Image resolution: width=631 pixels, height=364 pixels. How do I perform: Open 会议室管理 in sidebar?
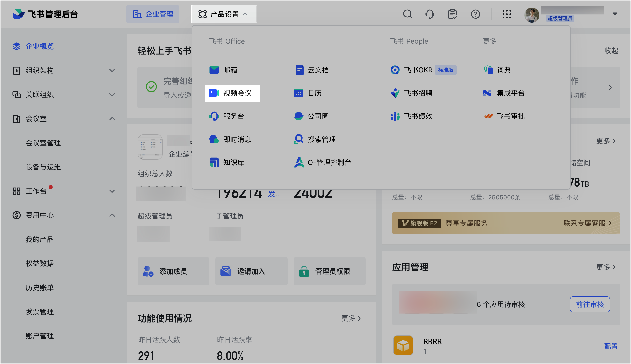pos(43,143)
